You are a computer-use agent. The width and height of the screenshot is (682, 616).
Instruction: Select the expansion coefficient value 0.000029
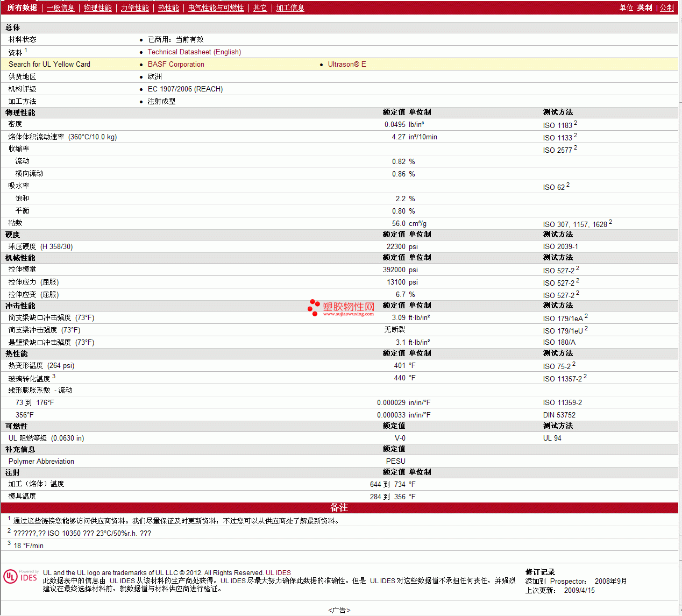[391, 402]
